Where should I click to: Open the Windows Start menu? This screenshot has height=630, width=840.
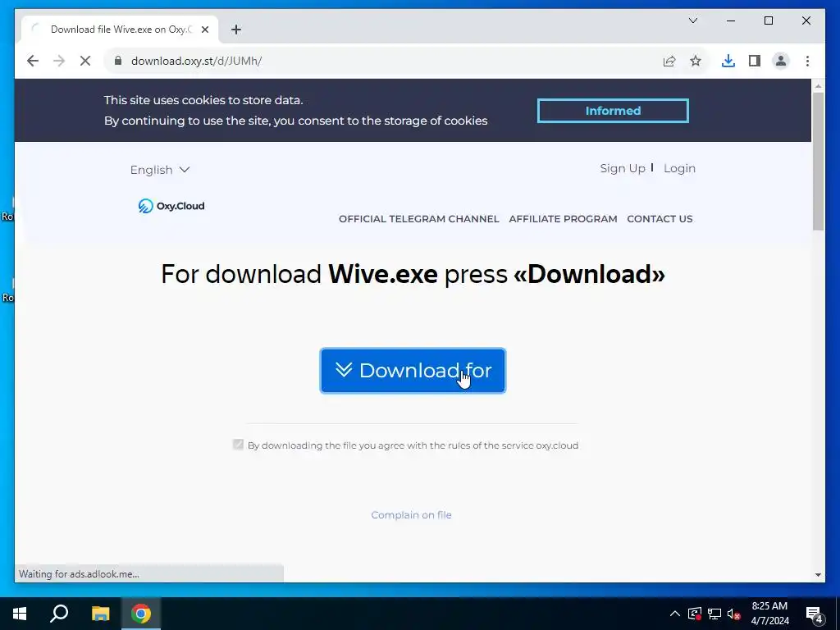tap(20, 614)
